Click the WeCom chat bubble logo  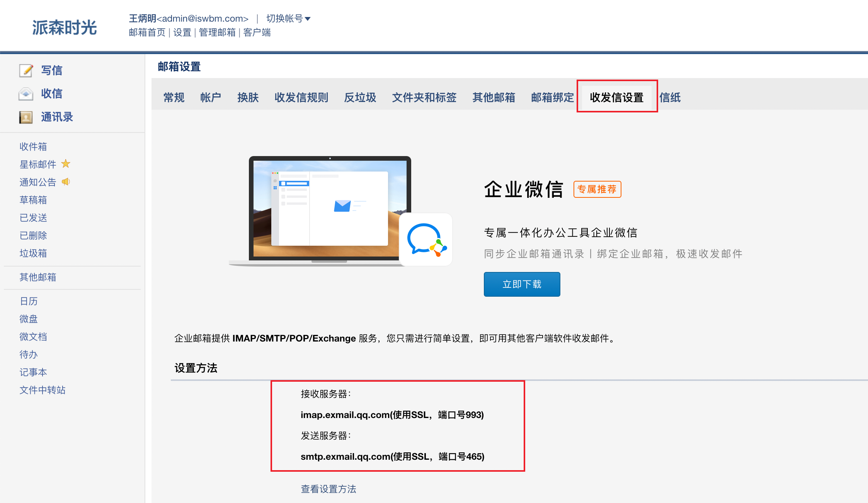click(426, 240)
